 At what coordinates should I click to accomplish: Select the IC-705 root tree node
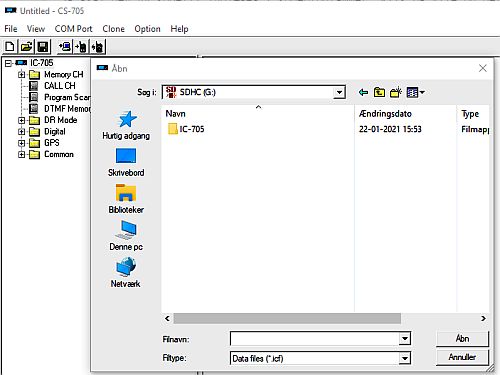(42, 63)
